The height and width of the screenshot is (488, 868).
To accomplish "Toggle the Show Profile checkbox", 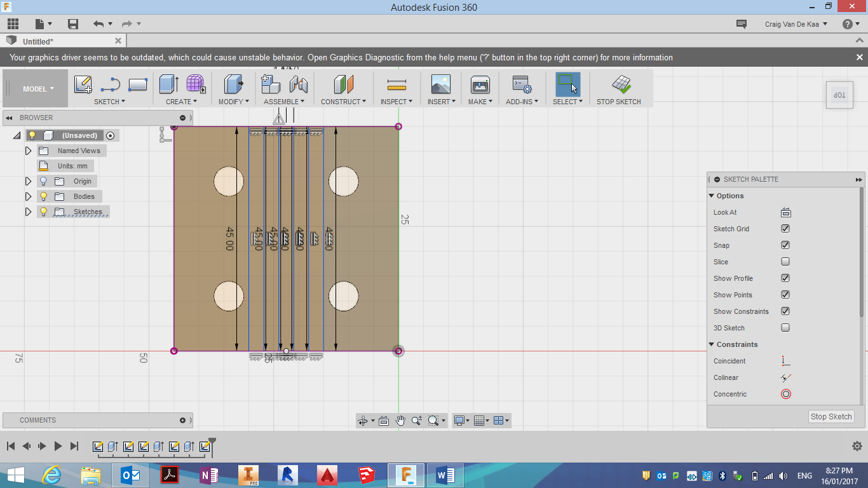I will tap(785, 278).
